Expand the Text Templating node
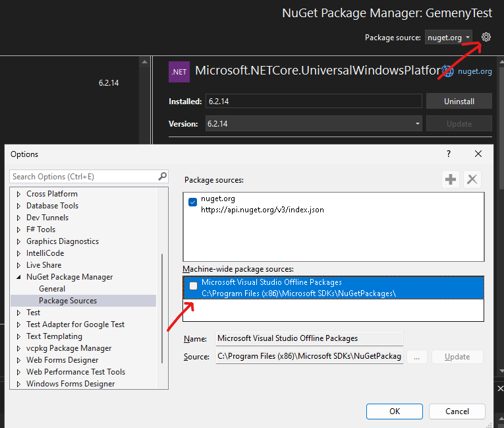Screen dimensions: 504x428 tap(18, 336)
